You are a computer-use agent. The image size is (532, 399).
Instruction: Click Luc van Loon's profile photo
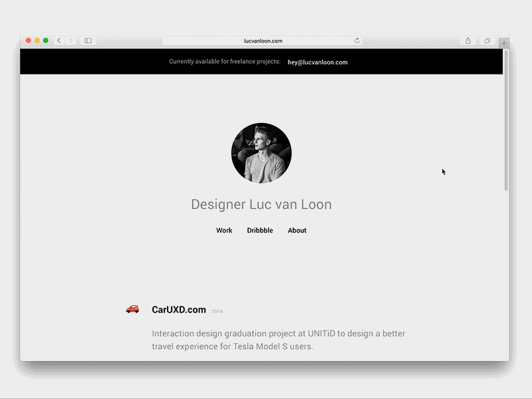[x=261, y=154]
